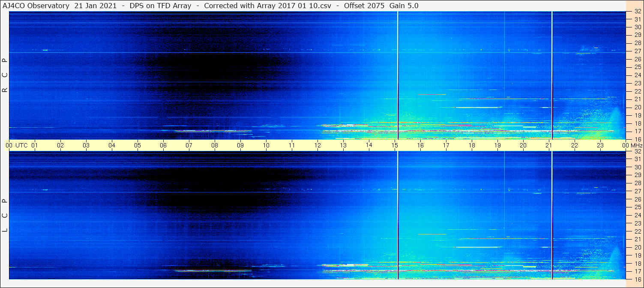
Task: Click hour 12 on the UTC axis
Action: [318, 146]
